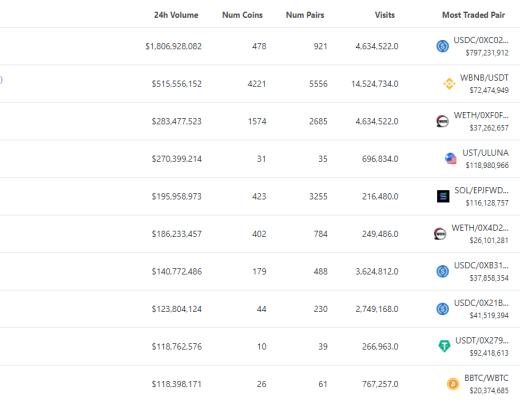Click the Visits value 249,486.0

380,234
